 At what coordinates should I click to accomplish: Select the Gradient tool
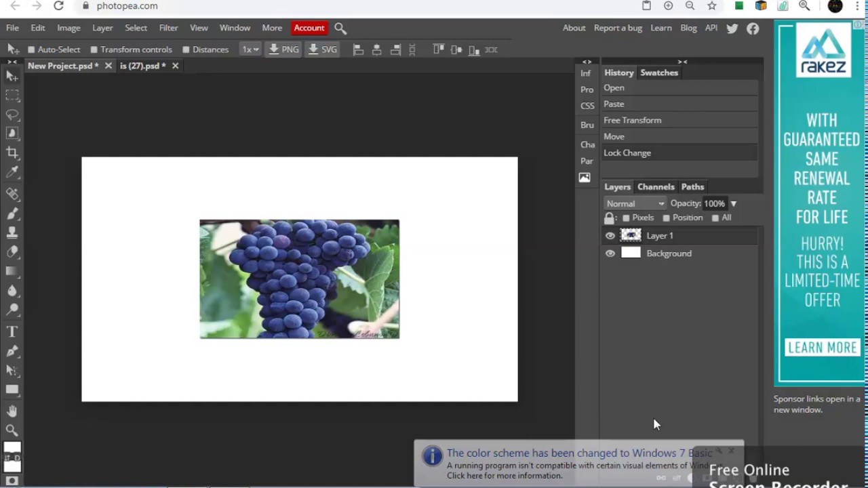pyautogui.click(x=12, y=271)
